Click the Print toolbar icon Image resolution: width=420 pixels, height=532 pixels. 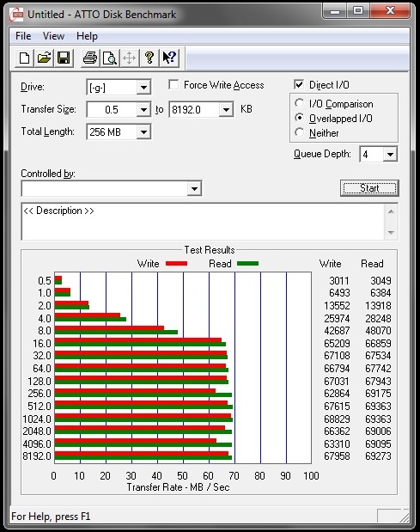point(90,58)
